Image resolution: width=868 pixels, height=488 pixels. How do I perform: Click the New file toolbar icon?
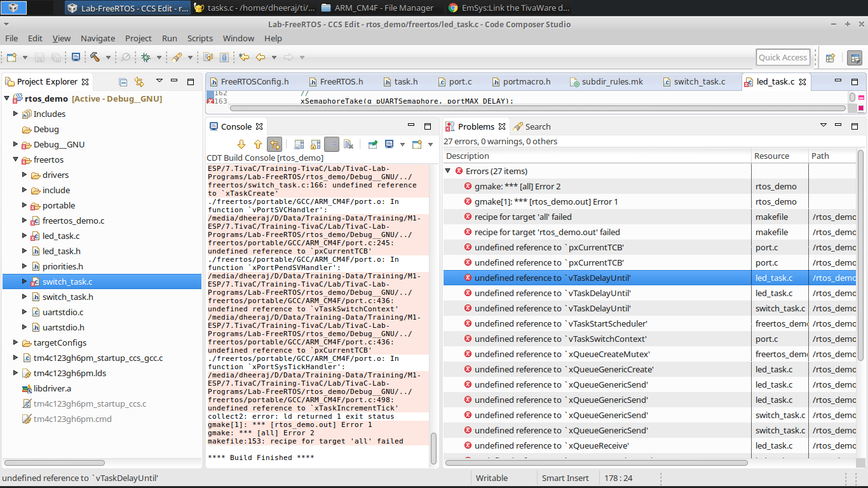click(12, 57)
